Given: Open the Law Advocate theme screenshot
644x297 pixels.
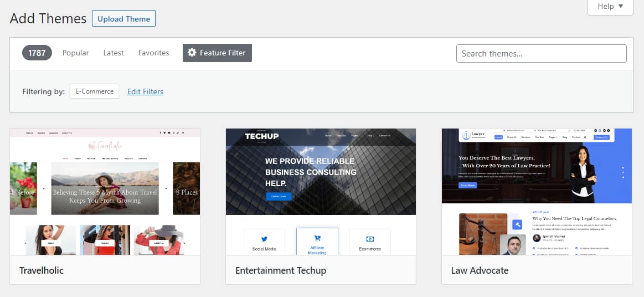Looking at the screenshot, I should [537, 191].
